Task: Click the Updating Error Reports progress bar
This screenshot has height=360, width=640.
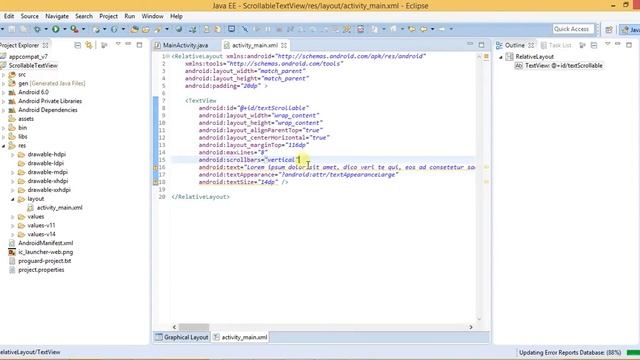Action: [633, 352]
